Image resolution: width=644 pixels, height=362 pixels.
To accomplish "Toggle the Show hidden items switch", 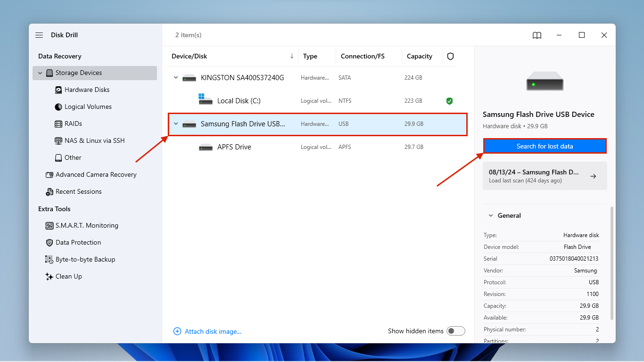I will [456, 331].
